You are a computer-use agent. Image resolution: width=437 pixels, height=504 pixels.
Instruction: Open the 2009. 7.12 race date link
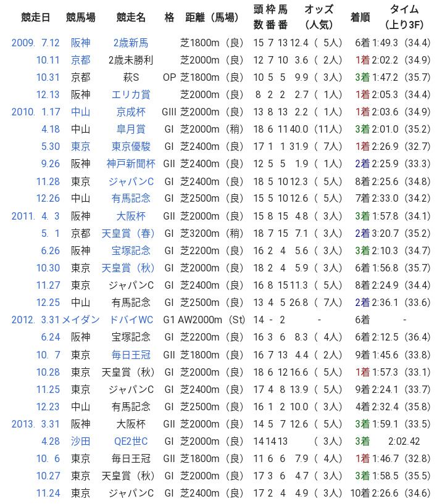pyautogui.click(x=35, y=43)
